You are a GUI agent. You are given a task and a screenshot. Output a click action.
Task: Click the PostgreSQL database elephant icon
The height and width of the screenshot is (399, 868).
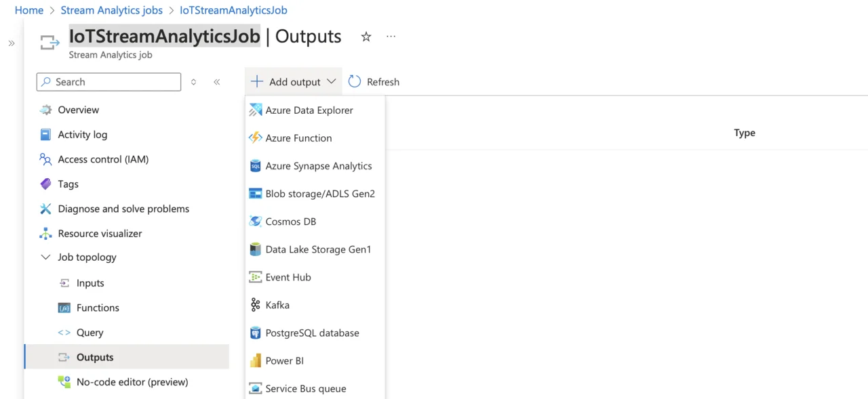(255, 333)
